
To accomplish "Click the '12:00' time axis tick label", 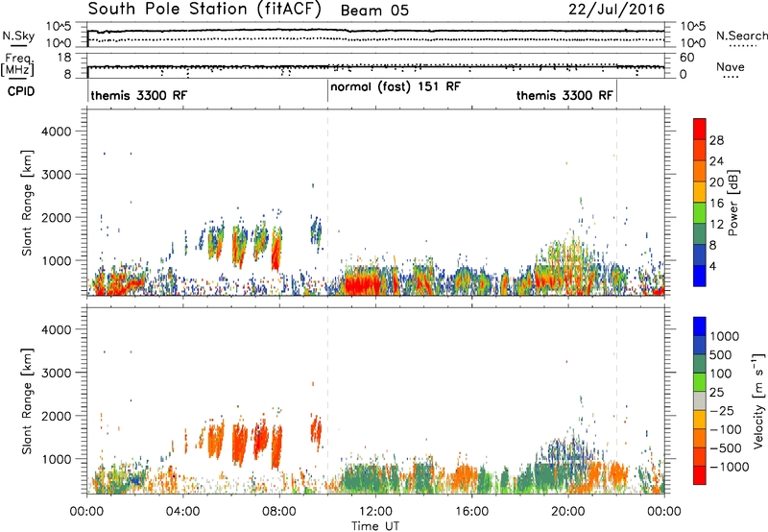I will (375, 512).
